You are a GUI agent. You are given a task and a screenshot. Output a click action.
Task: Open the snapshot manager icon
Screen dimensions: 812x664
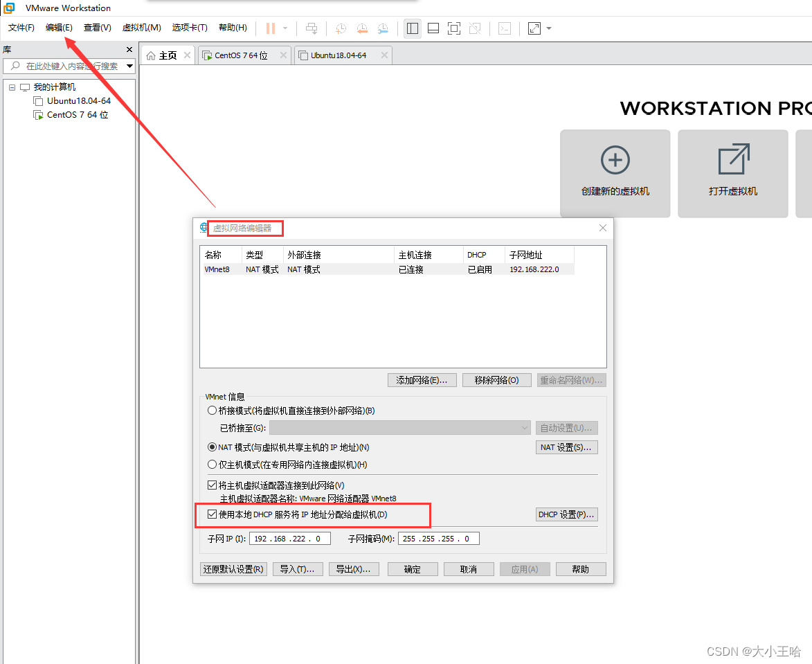pyautogui.click(x=383, y=28)
